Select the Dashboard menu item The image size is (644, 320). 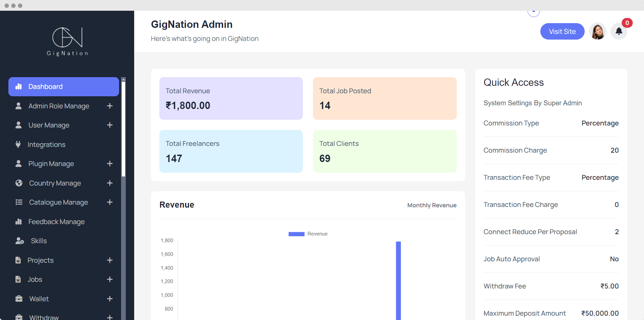64,87
